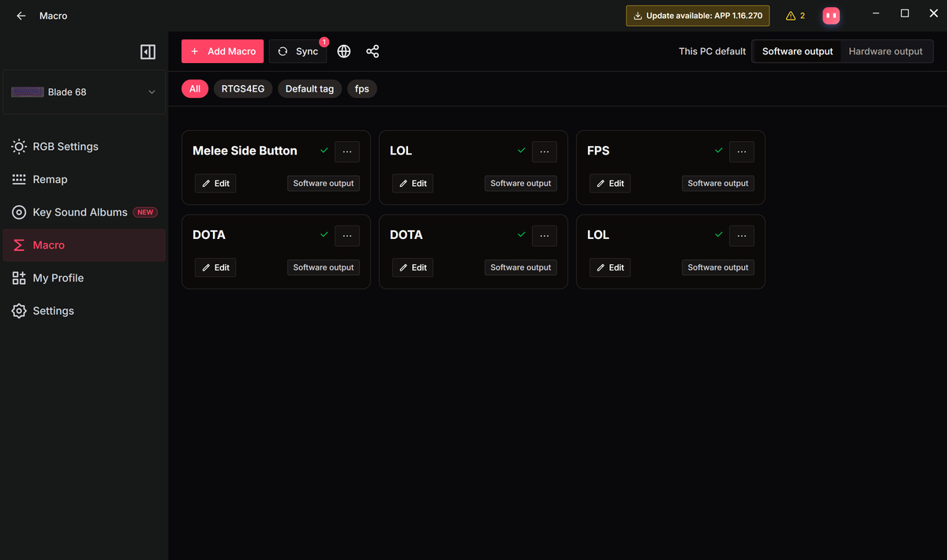Select the fps tag filter
Image resolution: width=947 pixels, height=560 pixels.
click(x=362, y=89)
